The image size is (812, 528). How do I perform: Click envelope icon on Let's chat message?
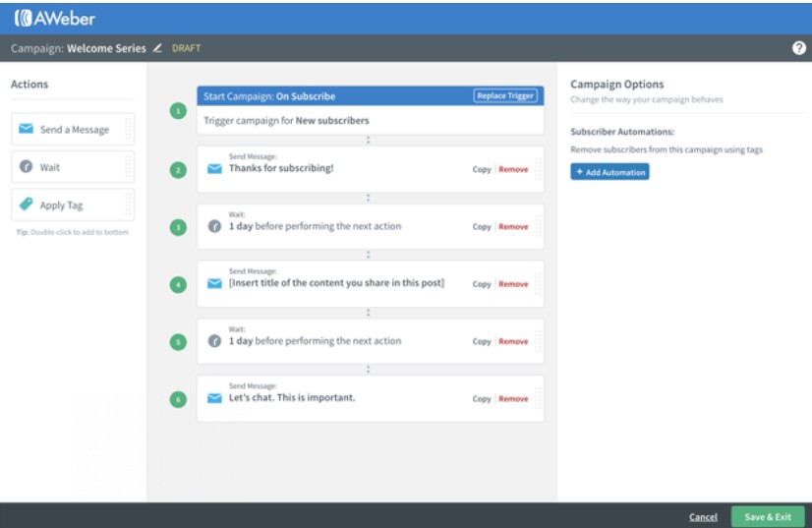click(213, 398)
